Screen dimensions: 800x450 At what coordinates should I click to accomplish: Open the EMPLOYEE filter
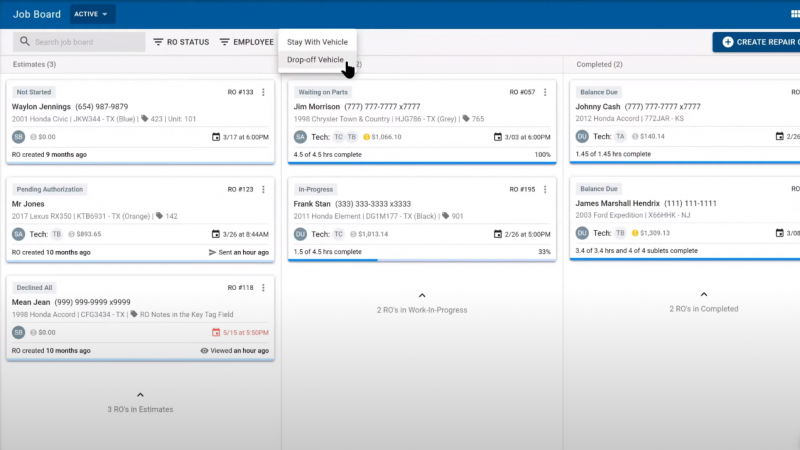246,42
